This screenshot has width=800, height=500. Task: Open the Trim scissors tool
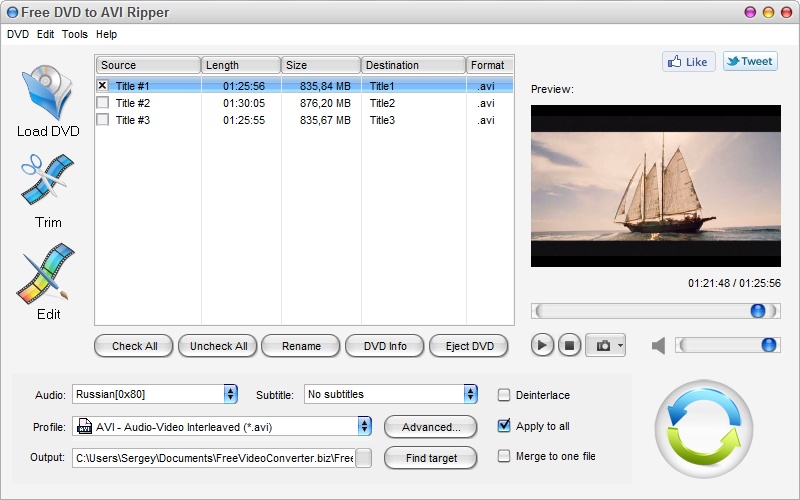[47, 179]
